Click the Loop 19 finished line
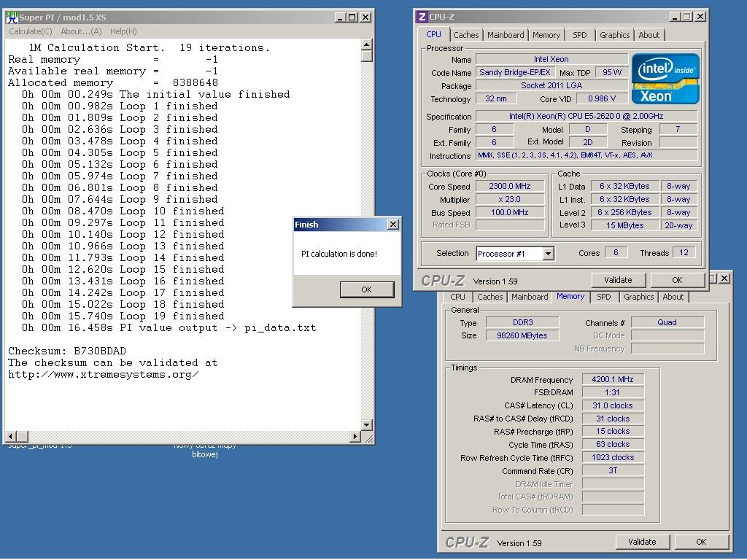This screenshot has width=747, height=560. coord(123,316)
